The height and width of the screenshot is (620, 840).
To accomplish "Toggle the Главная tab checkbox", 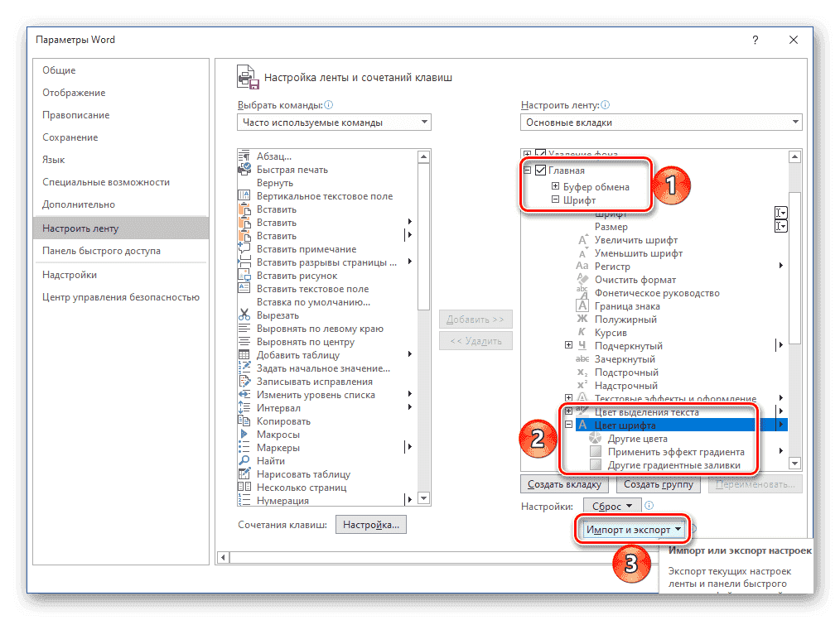I will pyautogui.click(x=541, y=171).
